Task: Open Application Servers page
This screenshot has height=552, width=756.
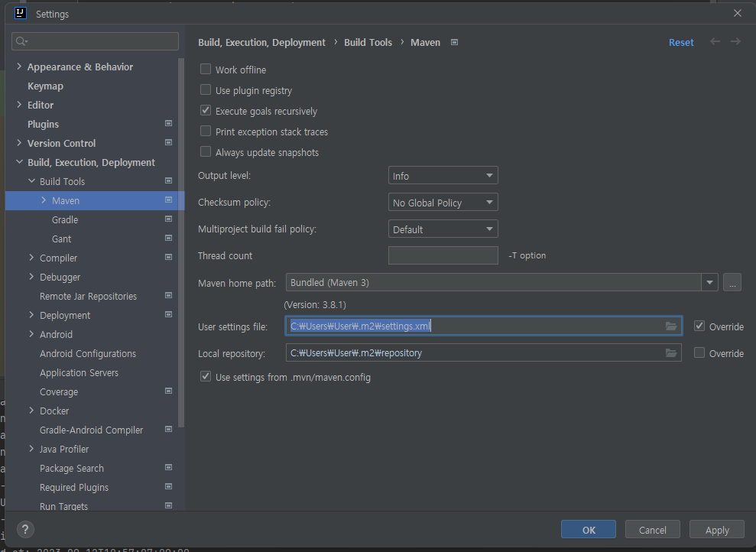Action: pyautogui.click(x=79, y=372)
